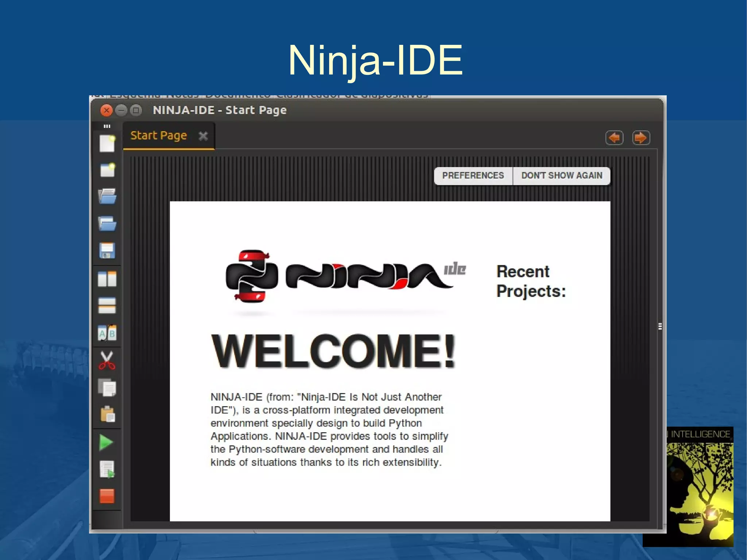Viewport: 747px width, 560px height.
Task: Minimize the NINJA-IDE window
Action: point(121,110)
